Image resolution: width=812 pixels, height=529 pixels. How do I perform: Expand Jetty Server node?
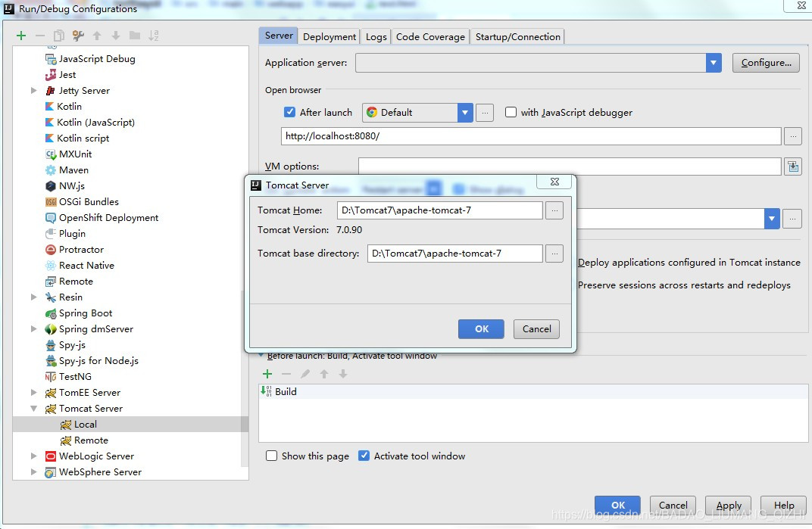(33, 91)
